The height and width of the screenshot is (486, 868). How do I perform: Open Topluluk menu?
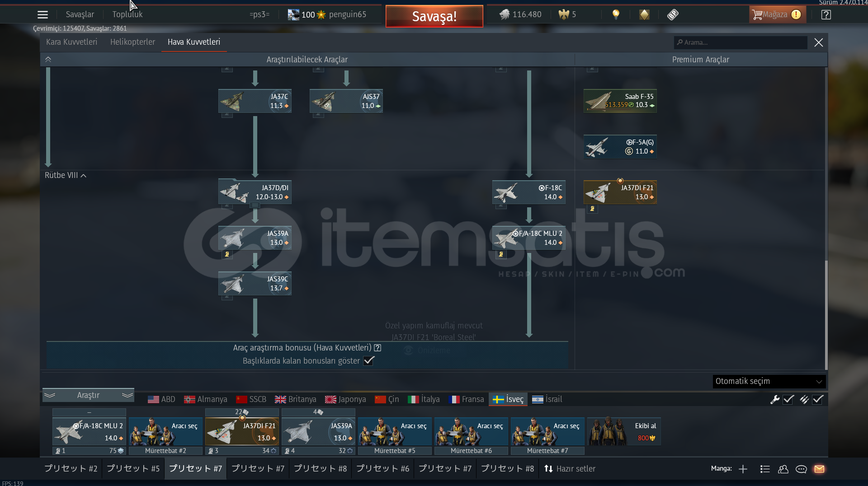(x=127, y=14)
